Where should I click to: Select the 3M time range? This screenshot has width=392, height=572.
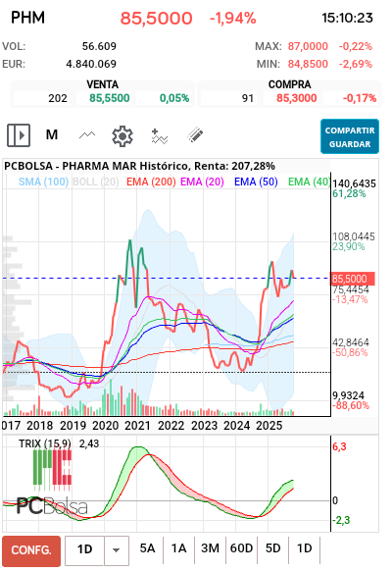tap(210, 548)
